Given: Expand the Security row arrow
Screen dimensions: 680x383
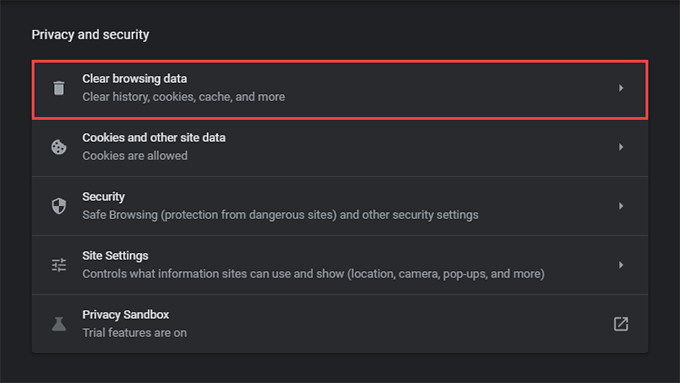Looking at the screenshot, I should (621, 206).
